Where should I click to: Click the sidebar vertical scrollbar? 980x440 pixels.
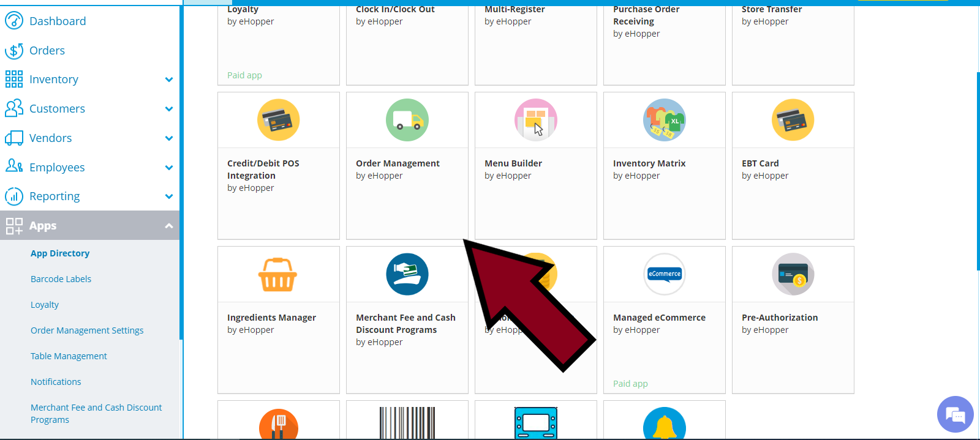tap(181, 171)
